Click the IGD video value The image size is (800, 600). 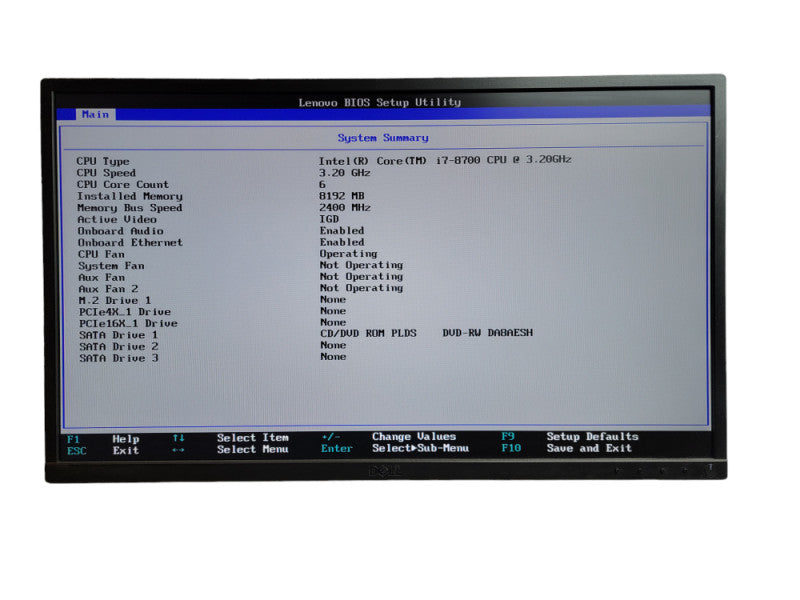pos(329,219)
